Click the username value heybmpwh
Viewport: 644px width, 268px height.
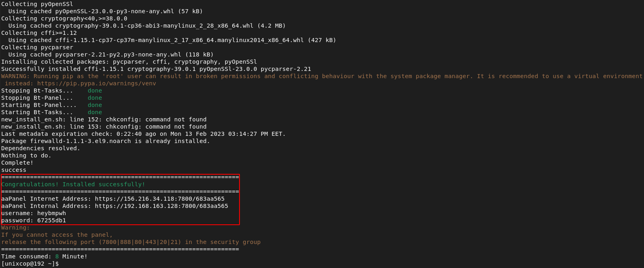click(52, 213)
